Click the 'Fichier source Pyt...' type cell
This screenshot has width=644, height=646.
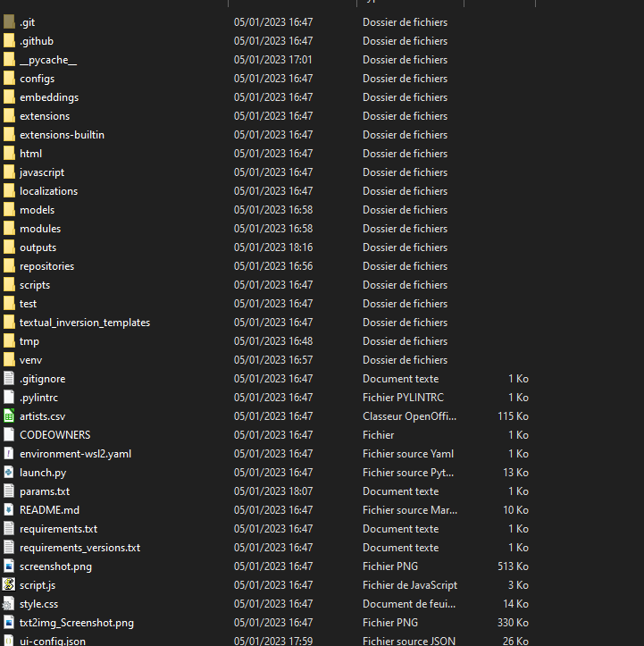click(408, 473)
